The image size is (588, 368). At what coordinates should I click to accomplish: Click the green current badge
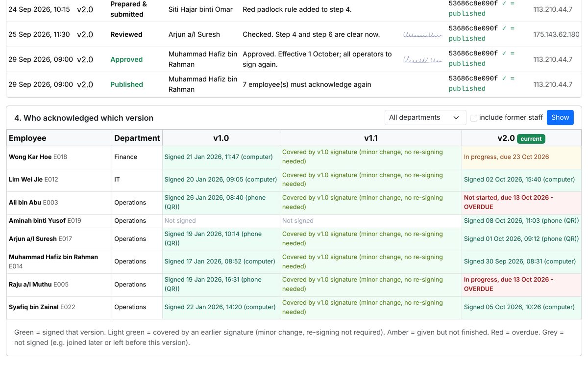click(x=531, y=139)
